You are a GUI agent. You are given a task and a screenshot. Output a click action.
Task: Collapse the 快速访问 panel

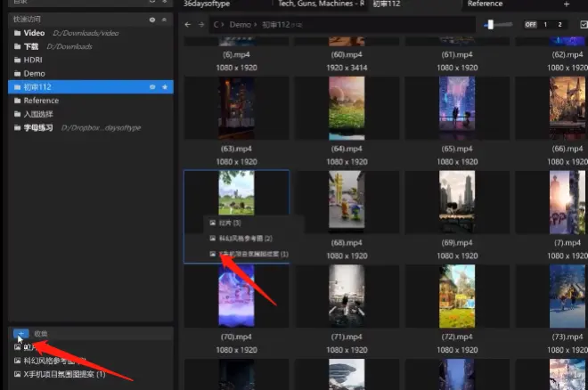[x=164, y=20]
